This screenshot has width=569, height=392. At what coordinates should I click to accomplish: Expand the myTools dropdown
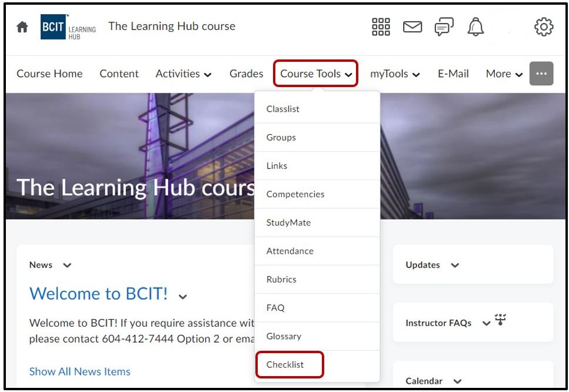(395, 74)
